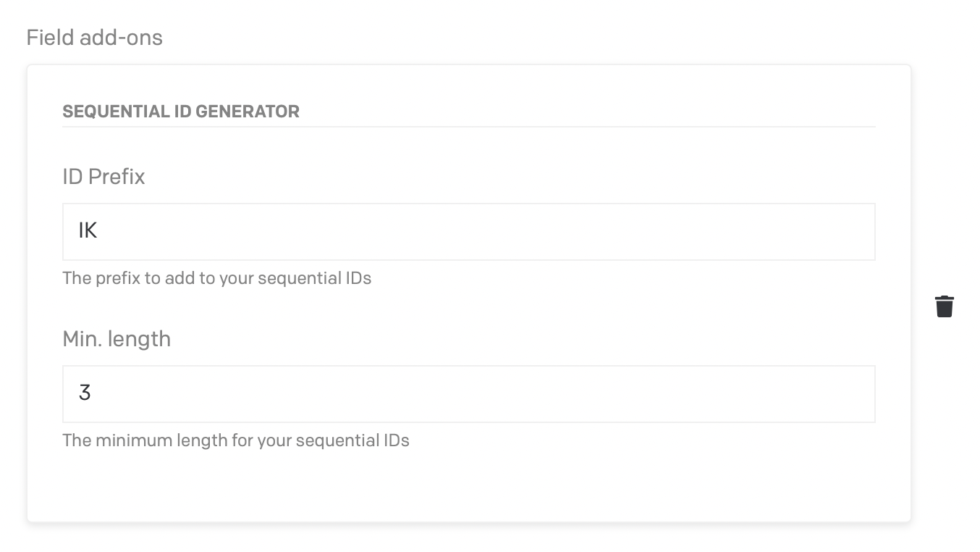Click inside the ID Prefix text field

[x=468, y=231]
